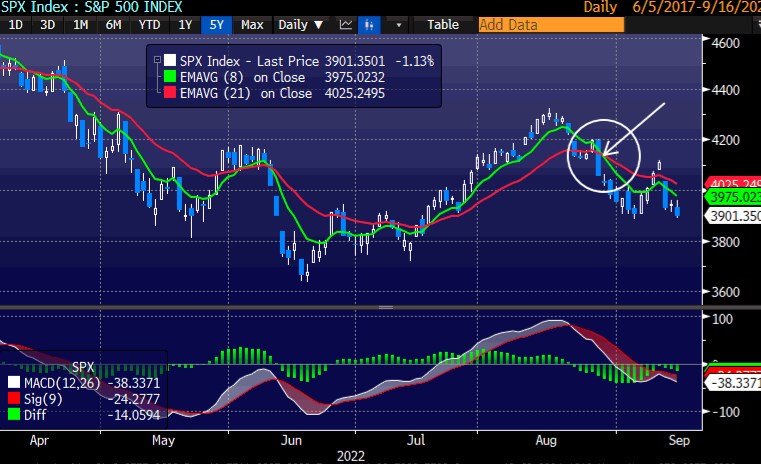Click the 4200 price axis label

click(x=726, y=140)
